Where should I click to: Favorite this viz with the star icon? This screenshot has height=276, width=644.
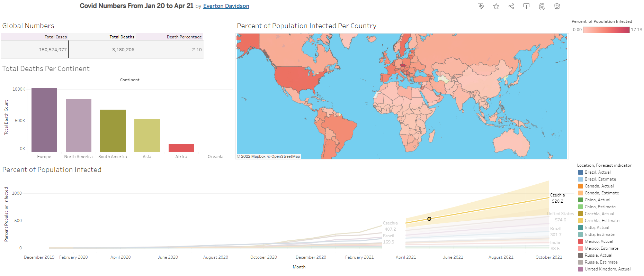(496, 6)
